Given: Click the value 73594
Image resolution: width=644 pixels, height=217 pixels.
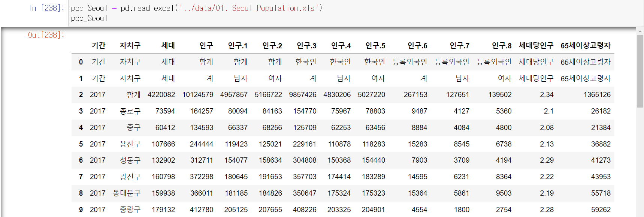Looking at the screenshot, I should pyautogui.click(x=165, y=111).
